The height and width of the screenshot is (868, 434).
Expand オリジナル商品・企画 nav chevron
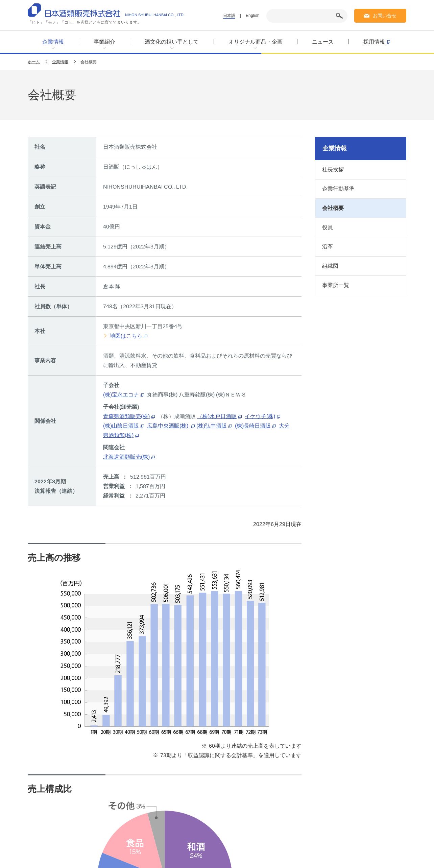tap(255, 48)
